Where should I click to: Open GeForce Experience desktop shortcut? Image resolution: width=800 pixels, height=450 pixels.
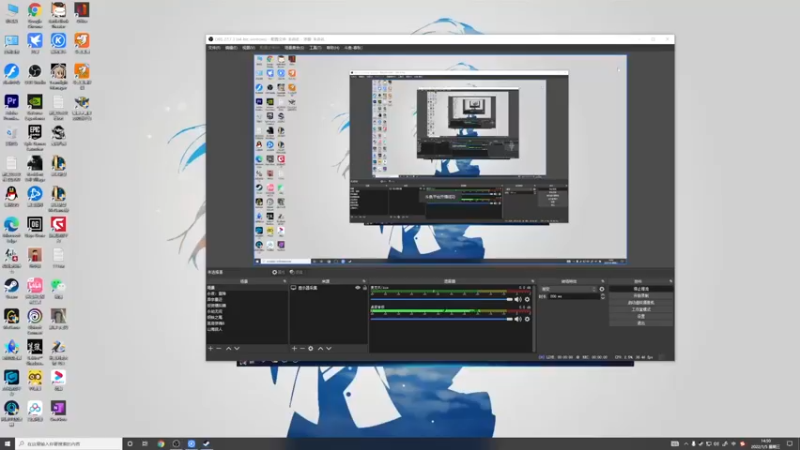click(35, 107)
